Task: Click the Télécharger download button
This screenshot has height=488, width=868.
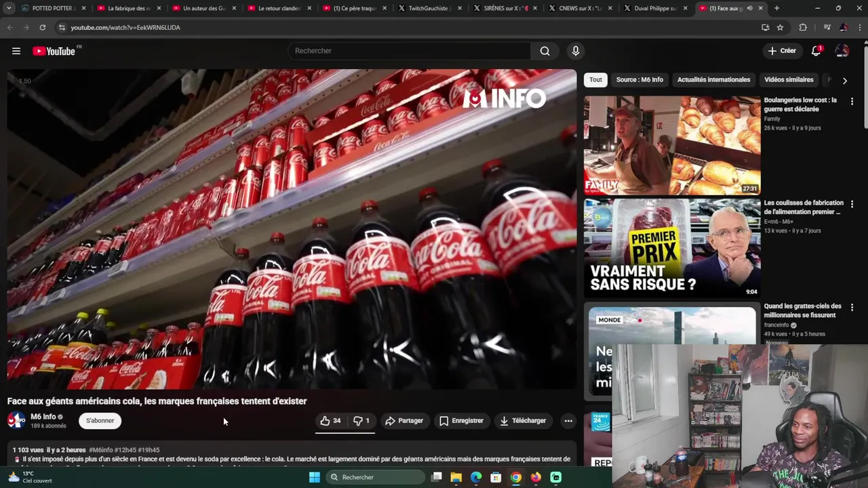Action: coord(523,421)
